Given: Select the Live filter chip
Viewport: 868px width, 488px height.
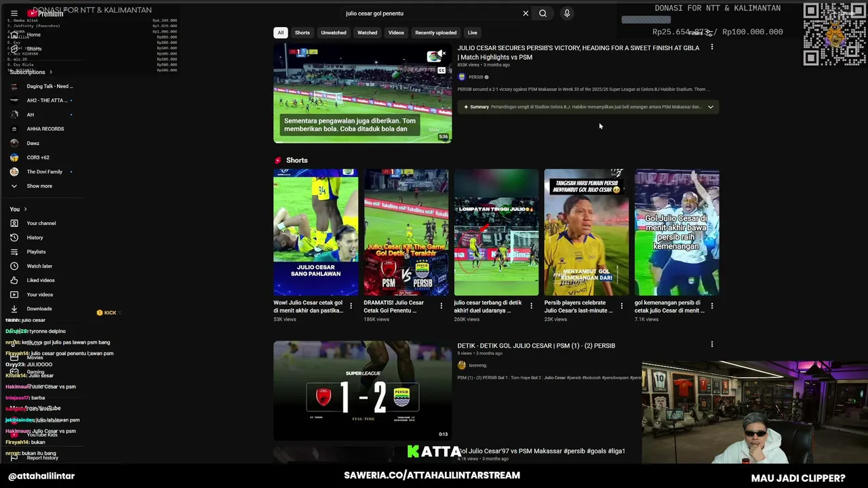Looking at the screenshot, I should tap(473, 33).
